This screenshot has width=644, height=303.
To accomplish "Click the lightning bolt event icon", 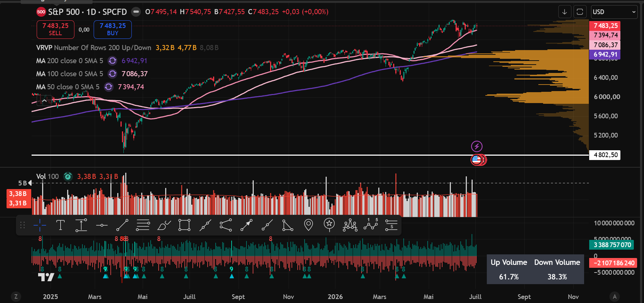I will (477, 146).
